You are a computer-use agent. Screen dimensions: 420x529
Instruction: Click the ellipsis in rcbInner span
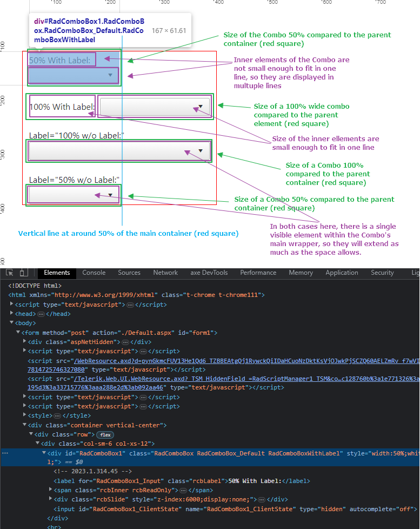[183, 490]
